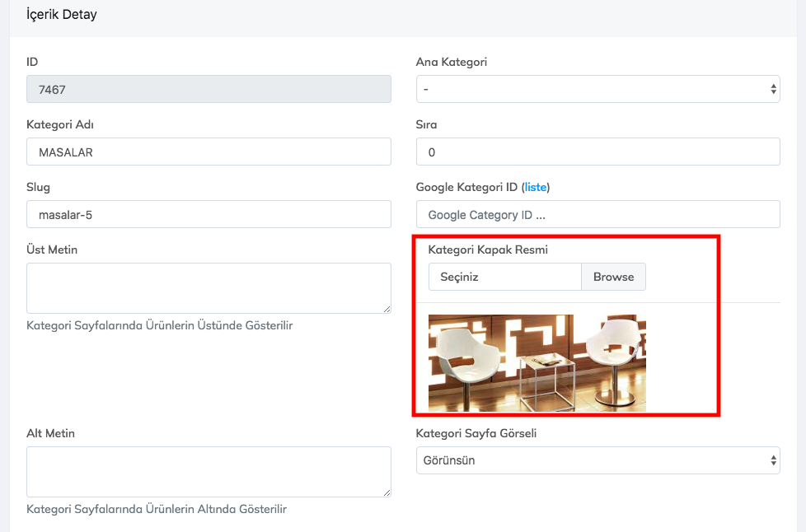
Task: Click into the Sıra input field
Action: 597,152
